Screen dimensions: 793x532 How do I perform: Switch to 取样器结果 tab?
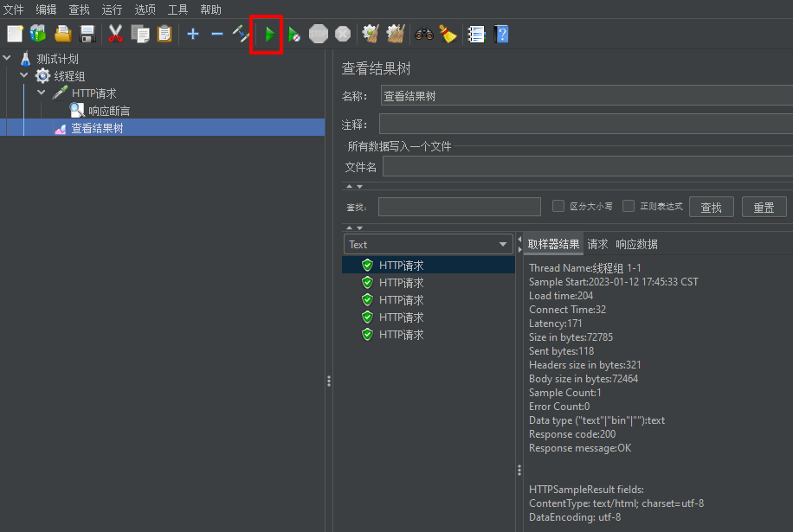[x=553, y=244]
